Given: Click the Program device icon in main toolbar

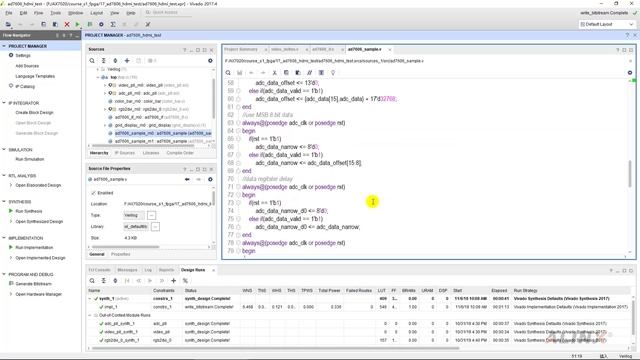Looking at the screenshot, I should pyautogui.click(x=90, y=24).
